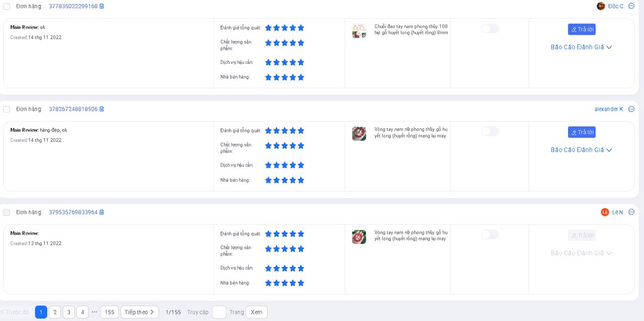Reply to Độc C. review with Trả lời
The image size is (644, 321).
(x=582, y=29)
